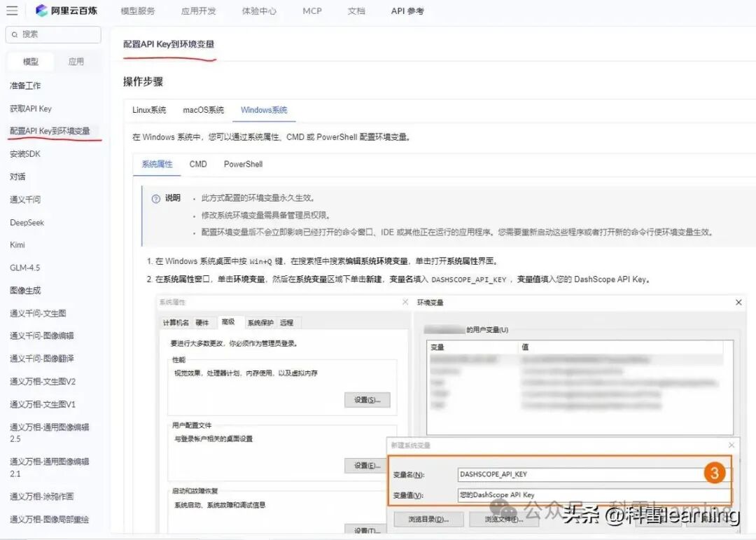Open 通义千问 in sidebar
This screenshot has height=540, width=756.
25,200
